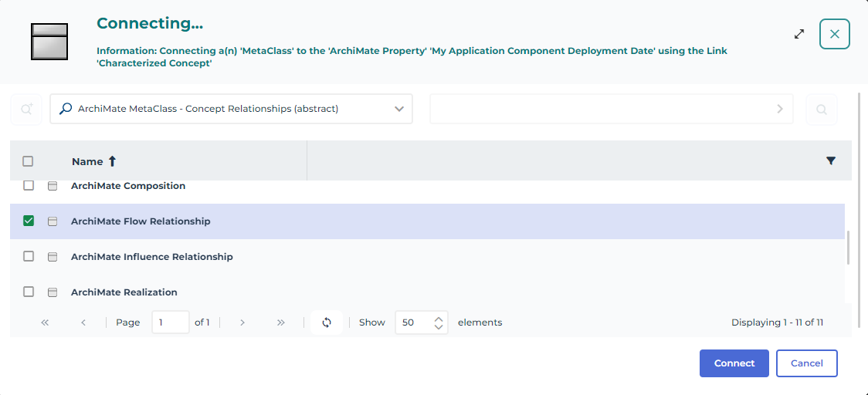Close the Connecting dialog with X

[834, 34]
